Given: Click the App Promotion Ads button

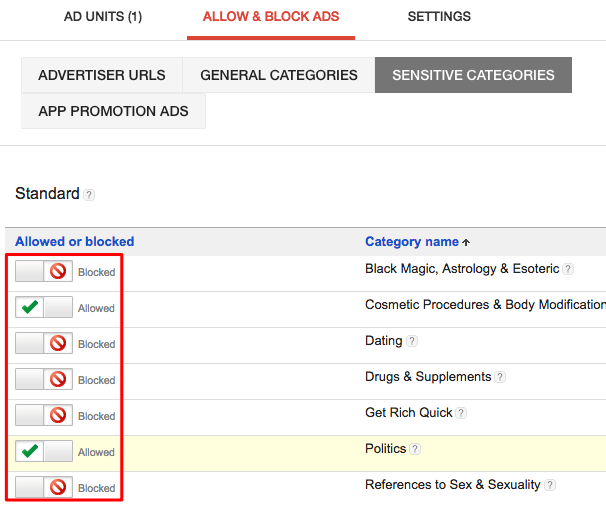Looking at the screenshot, I should pyautogui.click(x=113, y=111).
